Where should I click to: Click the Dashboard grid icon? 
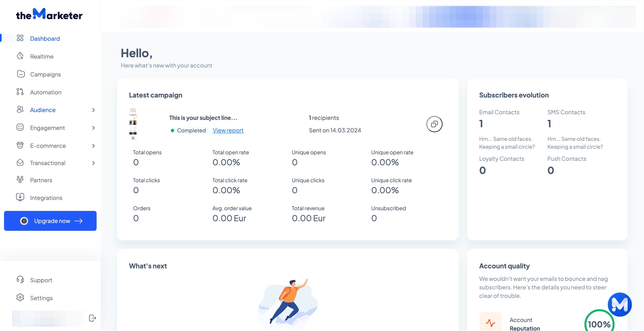(x=20, y=38)
